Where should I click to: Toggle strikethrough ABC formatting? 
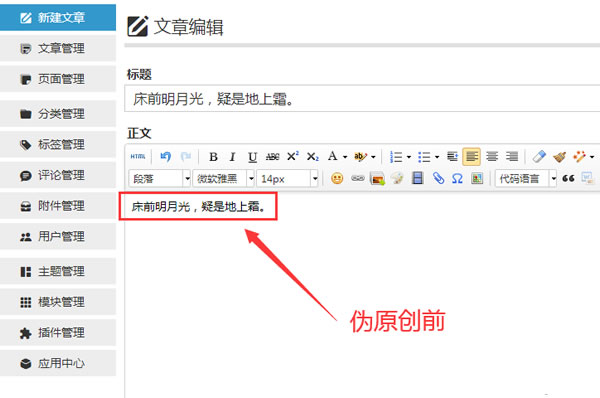coord(272,157)
